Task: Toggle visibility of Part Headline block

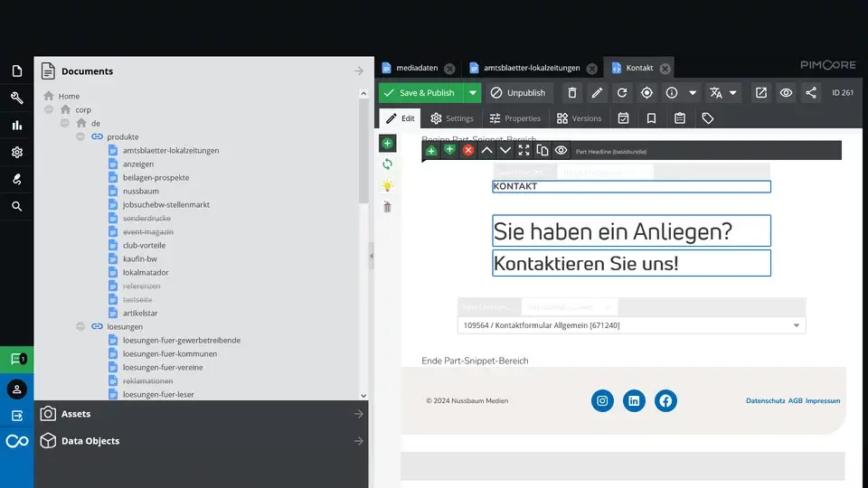Action: click(561, 151)
